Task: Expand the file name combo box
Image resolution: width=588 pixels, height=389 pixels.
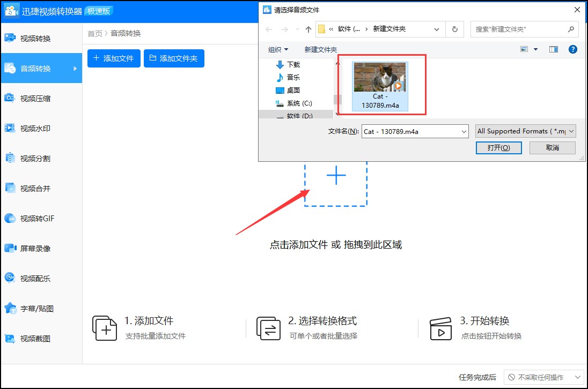Action: coord(464,131)
